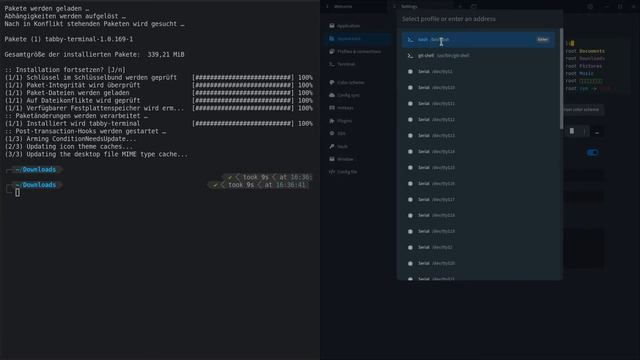Select Serial /dev/ttyS13 profile

click(x=478, y=136)
